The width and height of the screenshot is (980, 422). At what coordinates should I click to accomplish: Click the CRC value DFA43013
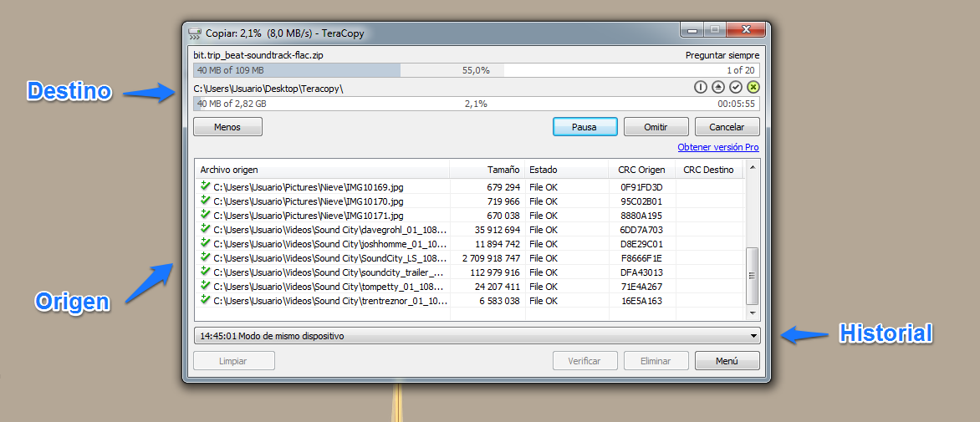642,272
